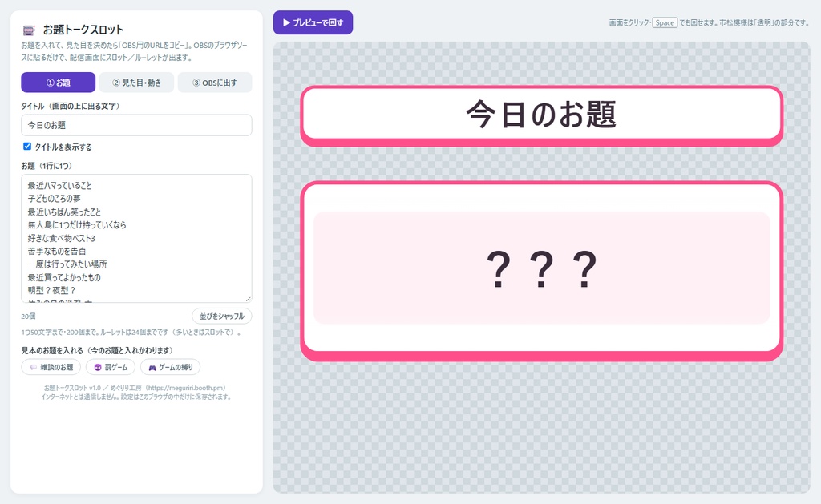Click the 苦手なものを告白 line
The height and width of the screenshot is (504, 821).
pos(57,251)
